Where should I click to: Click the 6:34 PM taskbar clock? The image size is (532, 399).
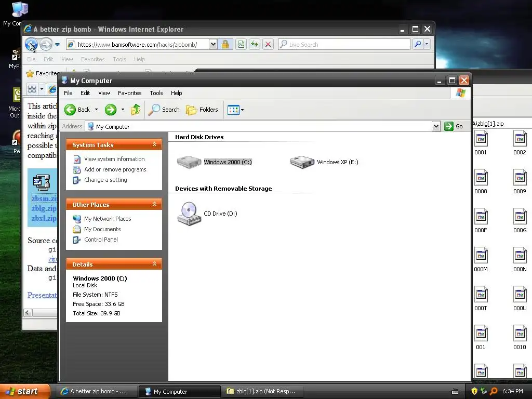pos(513,391)
